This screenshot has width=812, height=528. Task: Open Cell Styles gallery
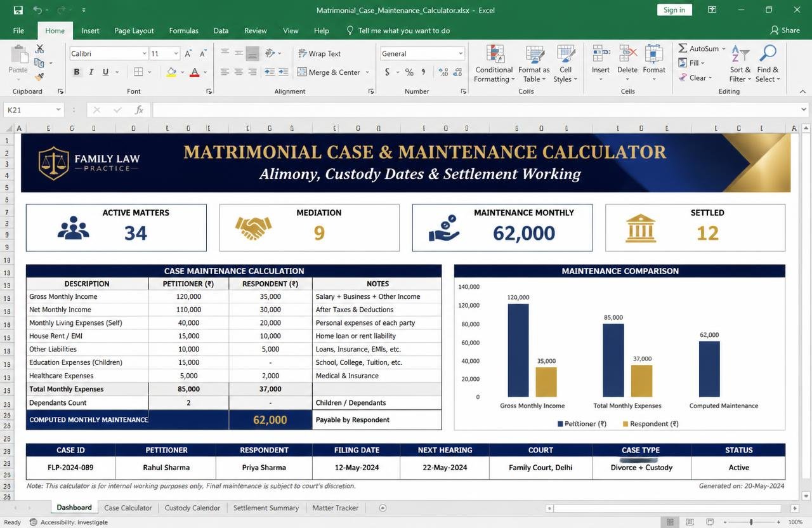point(565,63)
